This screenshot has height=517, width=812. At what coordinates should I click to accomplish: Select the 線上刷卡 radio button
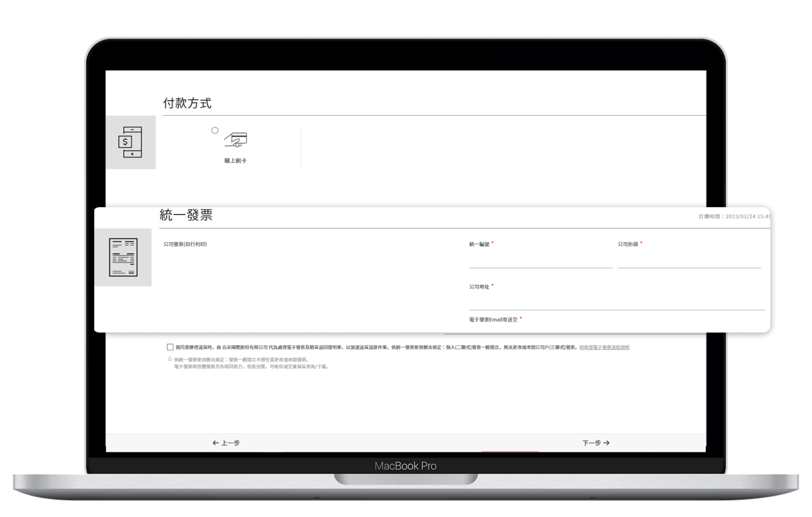[x=215, y=131]
